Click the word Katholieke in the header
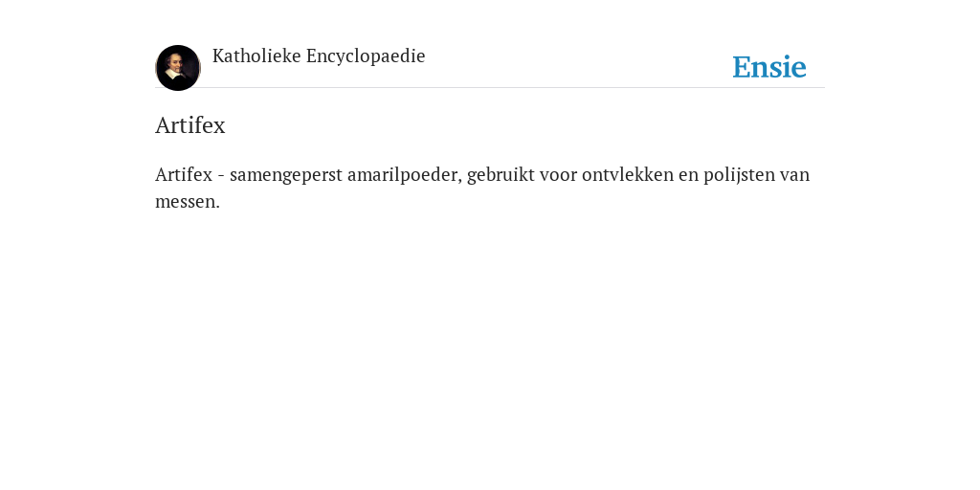This screenshot has width=980, height=490. click(256, 56)
